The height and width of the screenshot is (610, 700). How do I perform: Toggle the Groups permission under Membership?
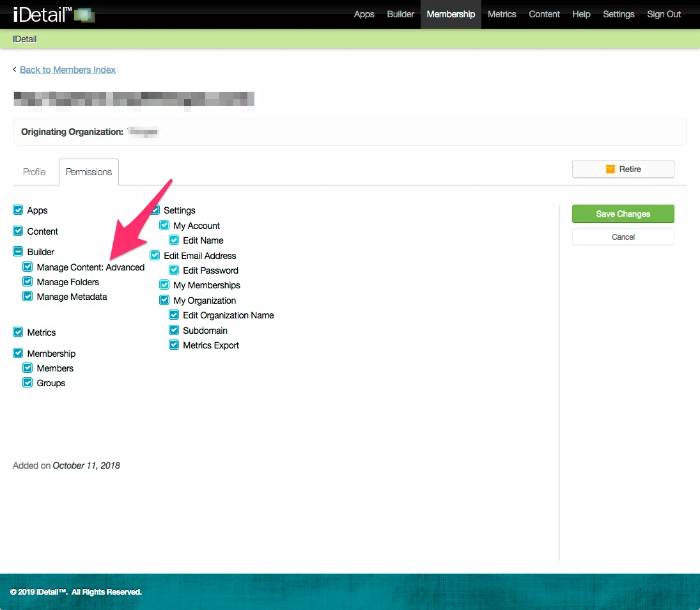coord(27,382)
